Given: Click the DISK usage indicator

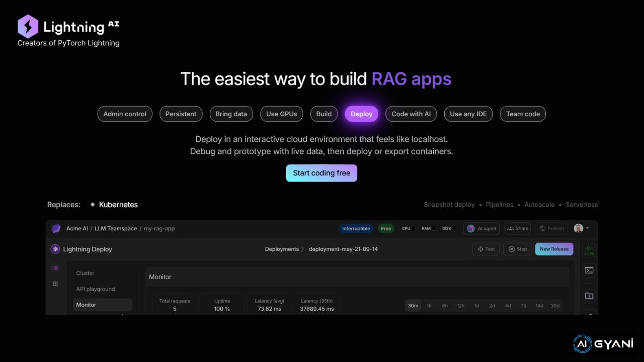Looking at the screenshot, I should 449,228.
